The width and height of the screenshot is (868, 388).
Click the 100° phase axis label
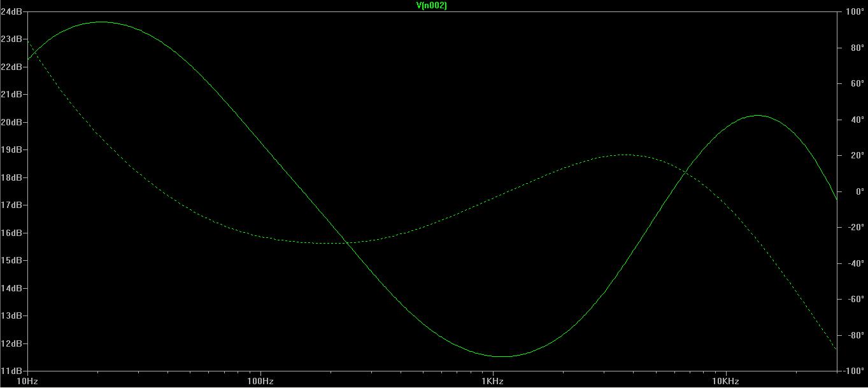(855, 11)
